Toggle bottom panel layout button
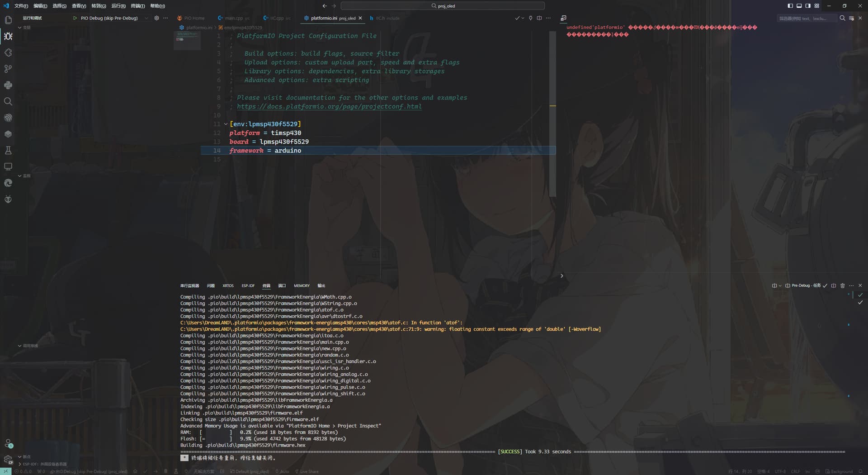868x475 pixels. click(799, 6)
